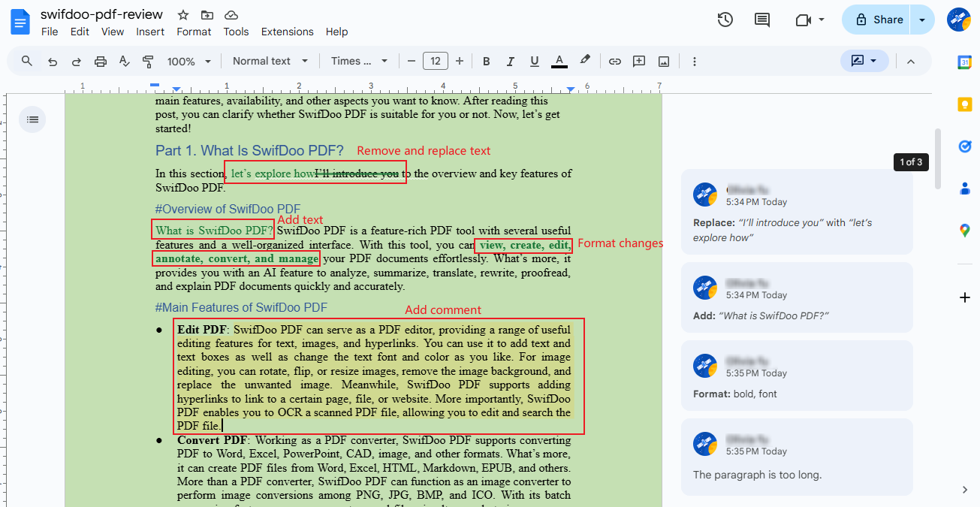Decrease font size with minus button
Viewport: 980px width, 507px height.
click(411, 61)
